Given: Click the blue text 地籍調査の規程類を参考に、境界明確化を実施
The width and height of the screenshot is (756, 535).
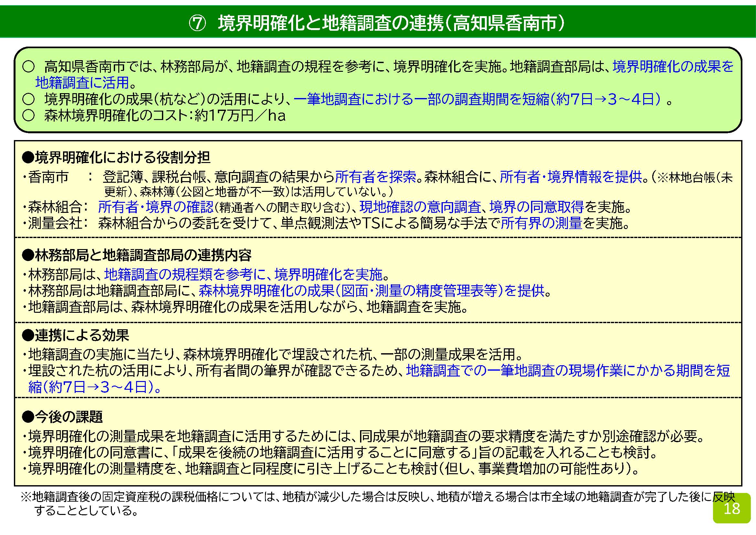Looking at the screenshot, I should click(x=243, y=274).
